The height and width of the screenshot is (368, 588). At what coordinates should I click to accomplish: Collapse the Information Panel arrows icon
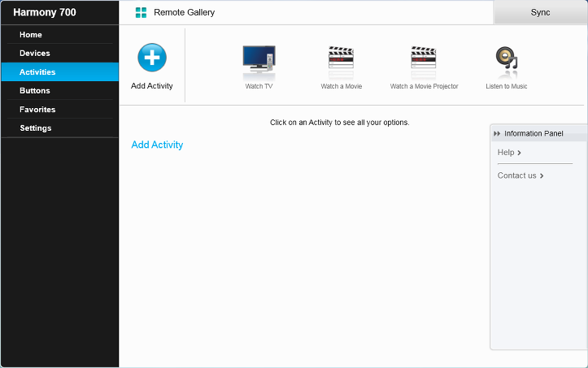497,134
